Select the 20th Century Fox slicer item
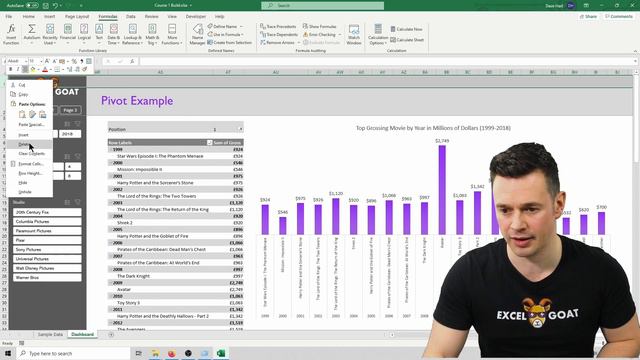 47,212
